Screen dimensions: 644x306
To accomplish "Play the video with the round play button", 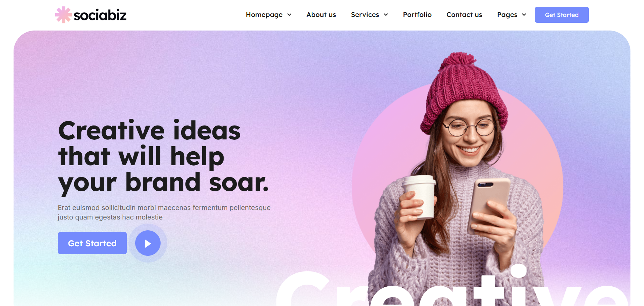I will coord(148,243).
